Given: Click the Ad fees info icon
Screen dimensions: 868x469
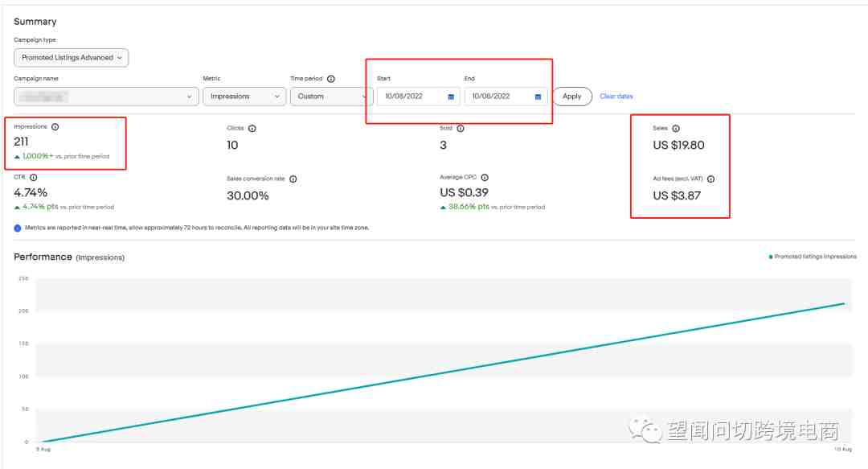Looking at the screenshot, I should [710, 179].
